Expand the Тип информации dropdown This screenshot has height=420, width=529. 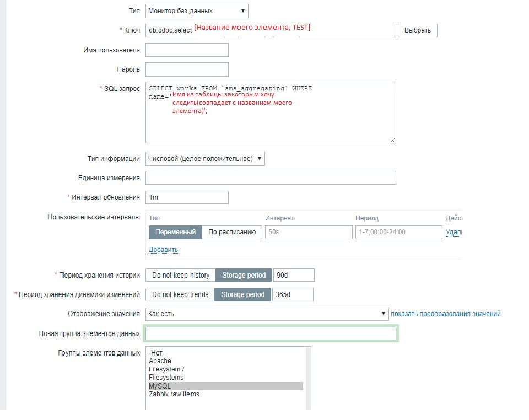point(205,159)
